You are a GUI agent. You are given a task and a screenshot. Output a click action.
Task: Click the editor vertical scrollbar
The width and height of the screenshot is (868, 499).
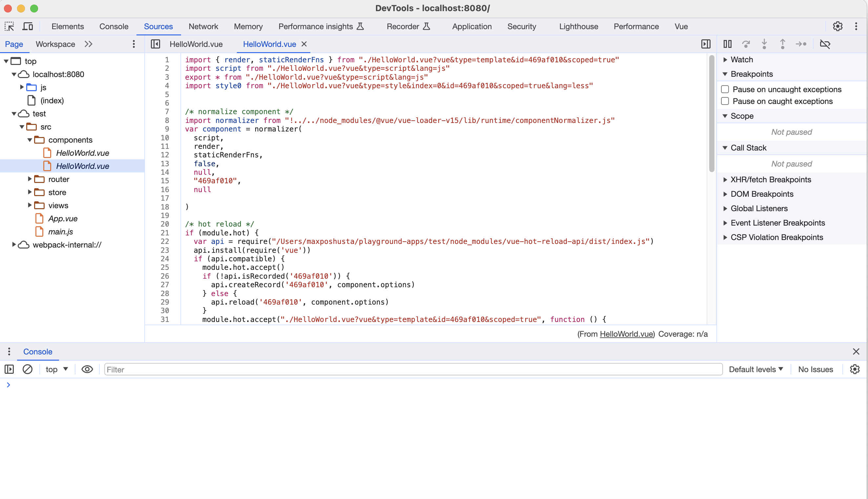(x=712, y=113)
